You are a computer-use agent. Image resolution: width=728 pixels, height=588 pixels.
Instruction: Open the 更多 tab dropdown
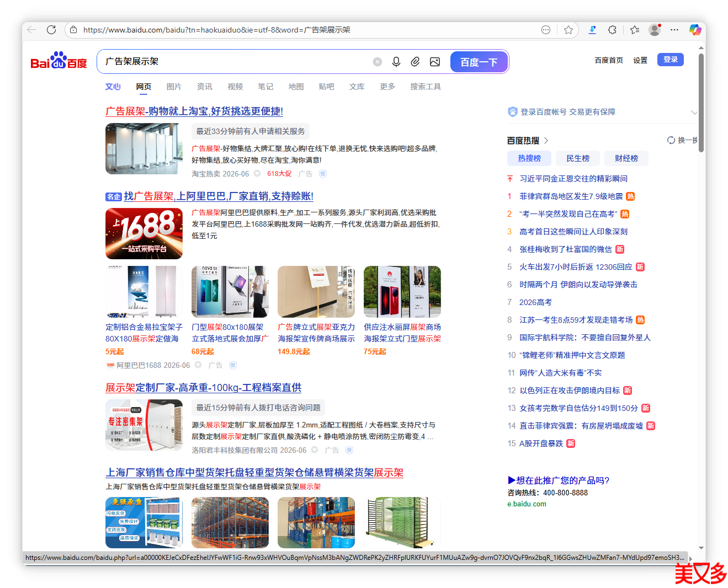point(387,87)
